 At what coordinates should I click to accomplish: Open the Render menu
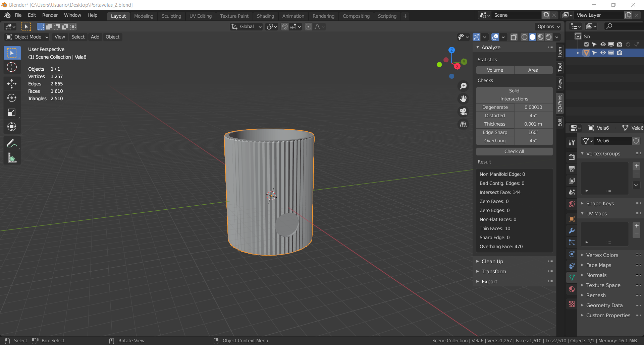click(50, 15)
